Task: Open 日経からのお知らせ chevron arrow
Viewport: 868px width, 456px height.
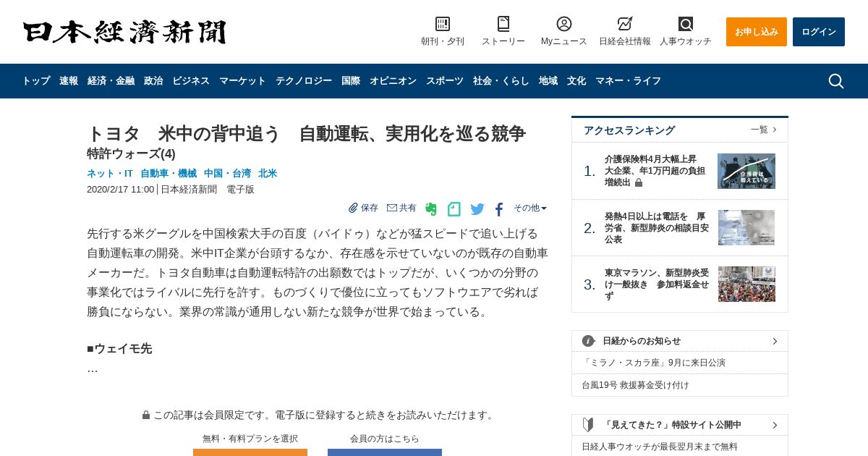Action: click(775, 341)
